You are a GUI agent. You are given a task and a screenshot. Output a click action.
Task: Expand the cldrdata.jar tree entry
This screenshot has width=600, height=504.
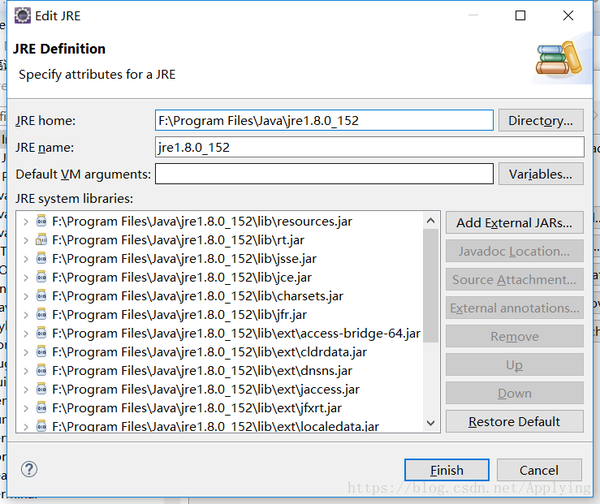[25, 352]
